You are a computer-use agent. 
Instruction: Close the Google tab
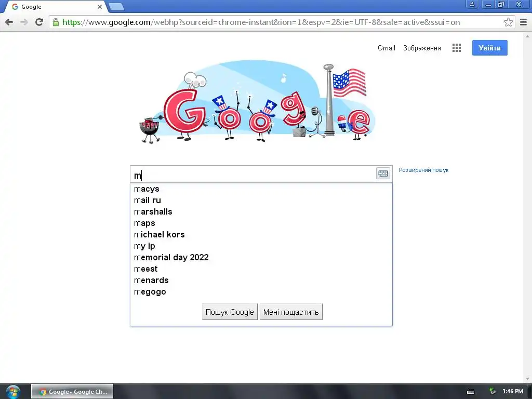point(100,6)
